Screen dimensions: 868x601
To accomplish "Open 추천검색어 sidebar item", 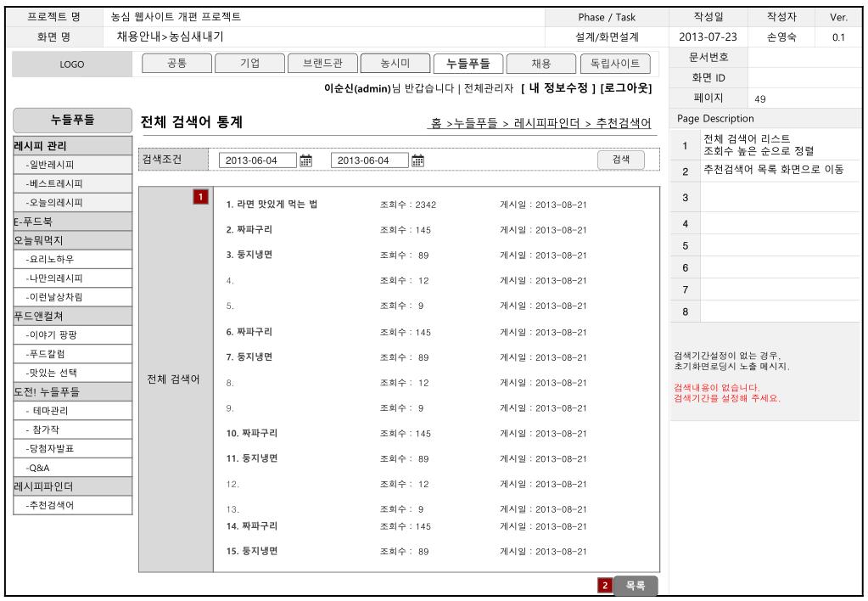I will tap(72, 505).
